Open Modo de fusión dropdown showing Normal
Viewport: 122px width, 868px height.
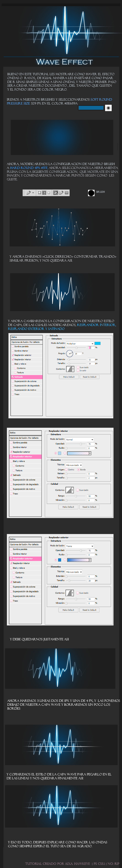pos(79,439)
